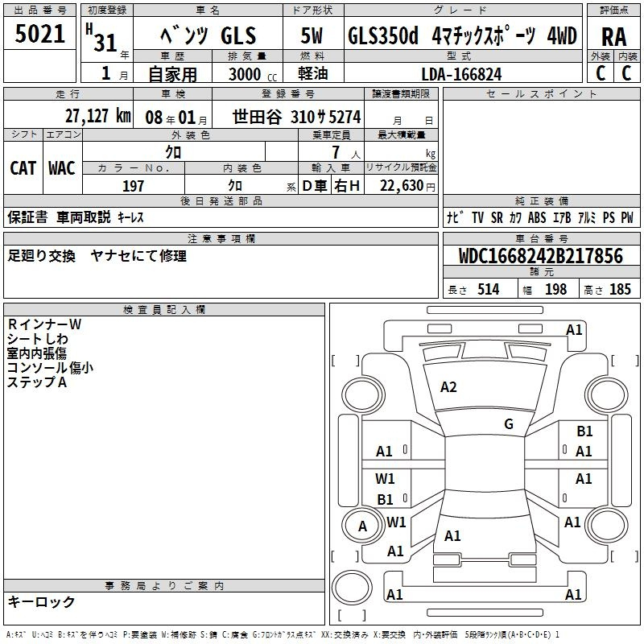Click the H31 first registration year

coord(103,38)
